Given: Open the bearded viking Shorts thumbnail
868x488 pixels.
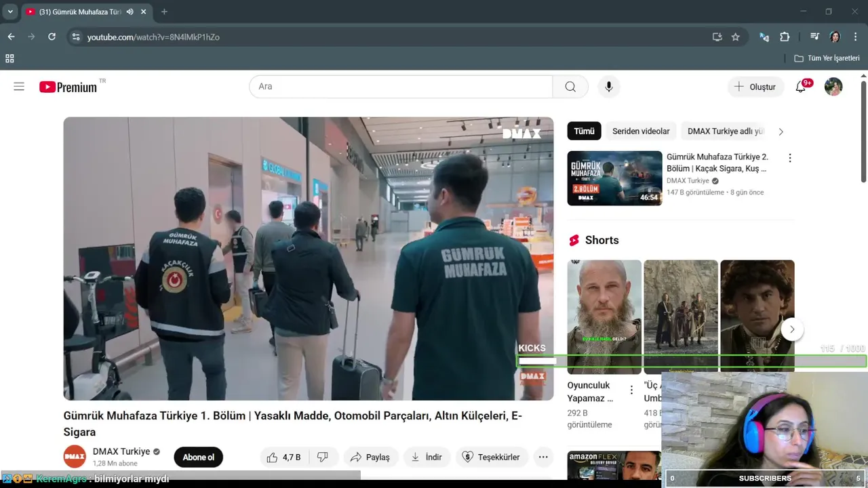Looking at the screenshot, I should (604, 317).
